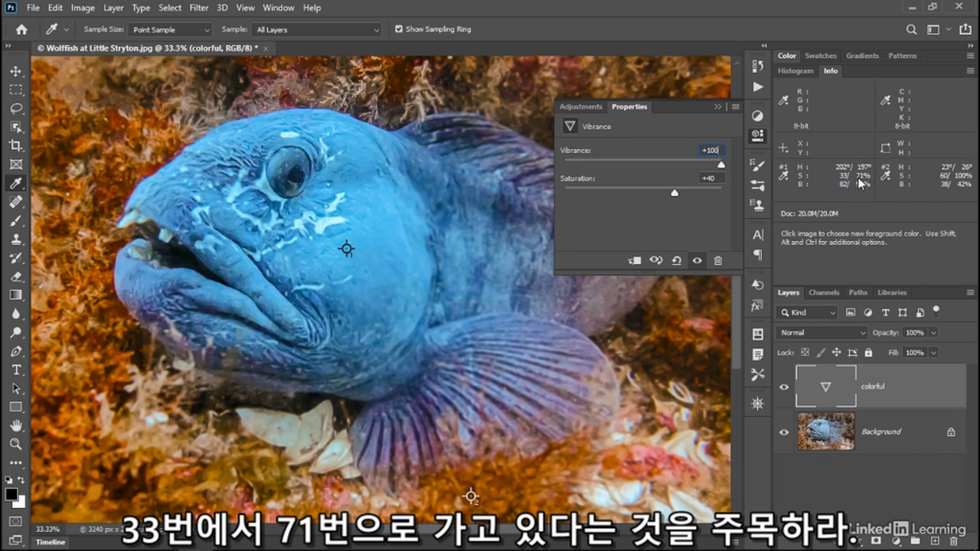Open the layer Kind filter dropdown
980x551 pixels.
[807, 312]
